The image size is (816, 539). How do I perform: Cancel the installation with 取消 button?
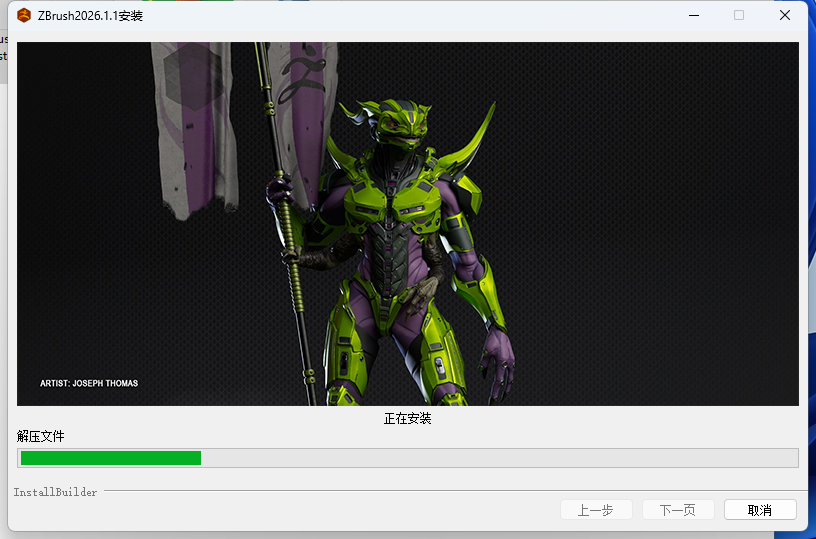760,510
